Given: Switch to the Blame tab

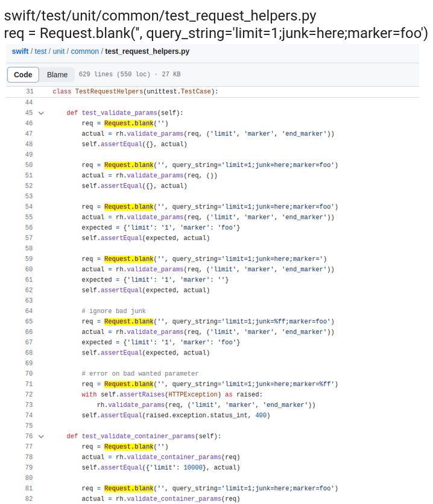Looking at the screenshot, I should click(57, 75).
